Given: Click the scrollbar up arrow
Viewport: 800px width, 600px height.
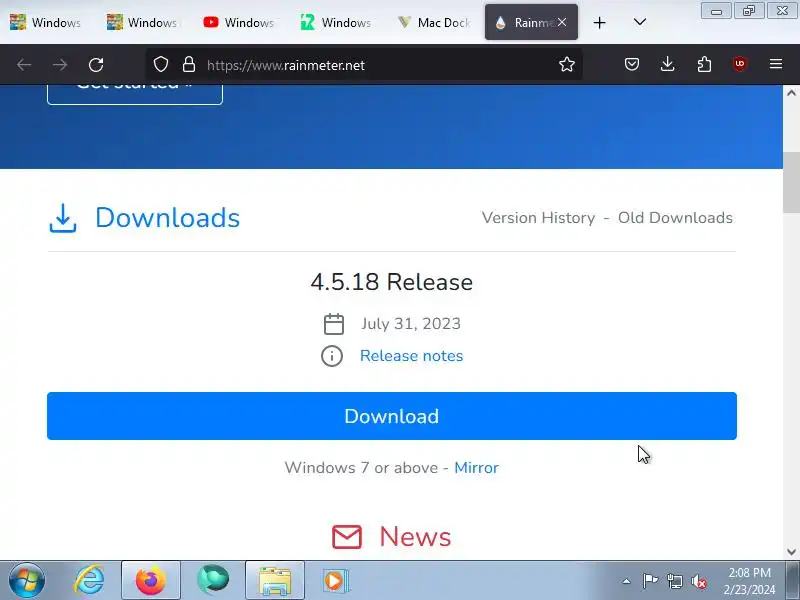Looking at the screenshot, I should [791, 93].
